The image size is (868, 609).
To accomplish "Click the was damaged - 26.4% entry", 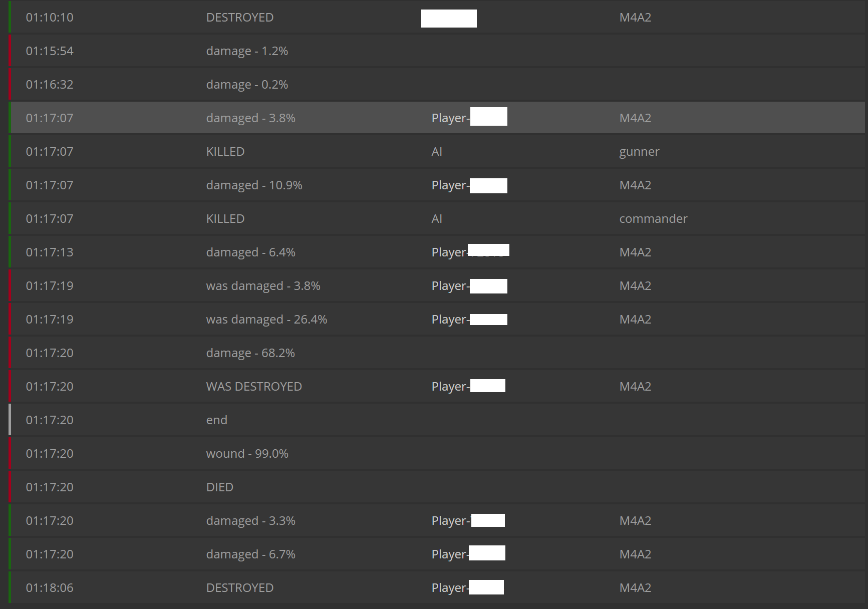I will [x=266, y=320].
